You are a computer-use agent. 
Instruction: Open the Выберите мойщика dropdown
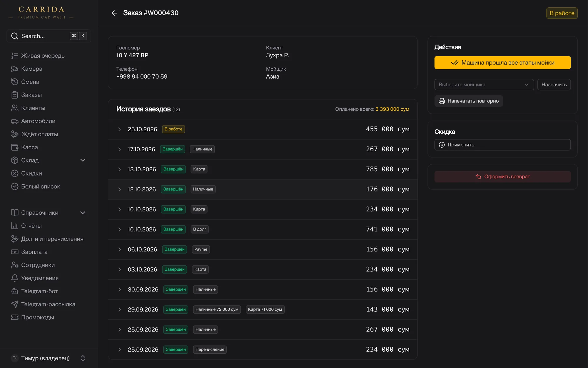pyautogui.click(x=484, y=84)
